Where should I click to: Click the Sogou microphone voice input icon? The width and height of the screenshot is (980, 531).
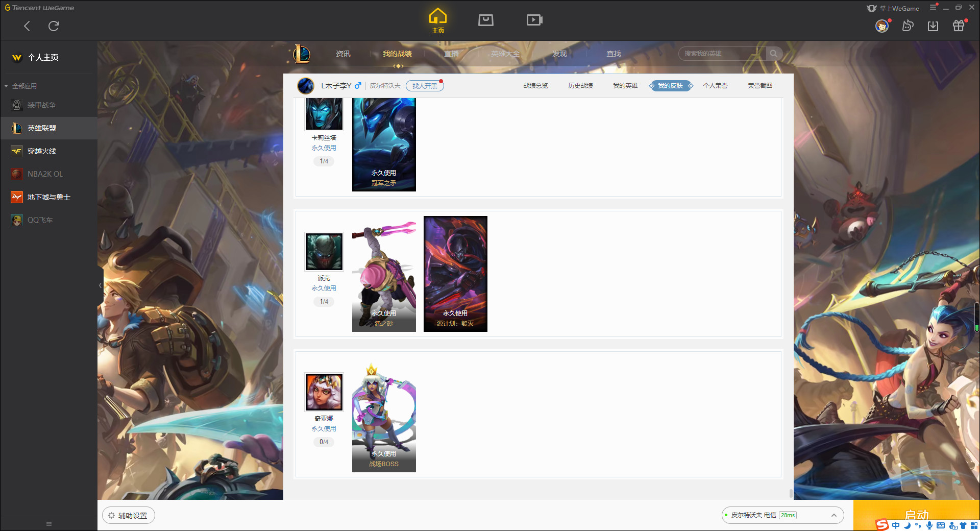929,525
